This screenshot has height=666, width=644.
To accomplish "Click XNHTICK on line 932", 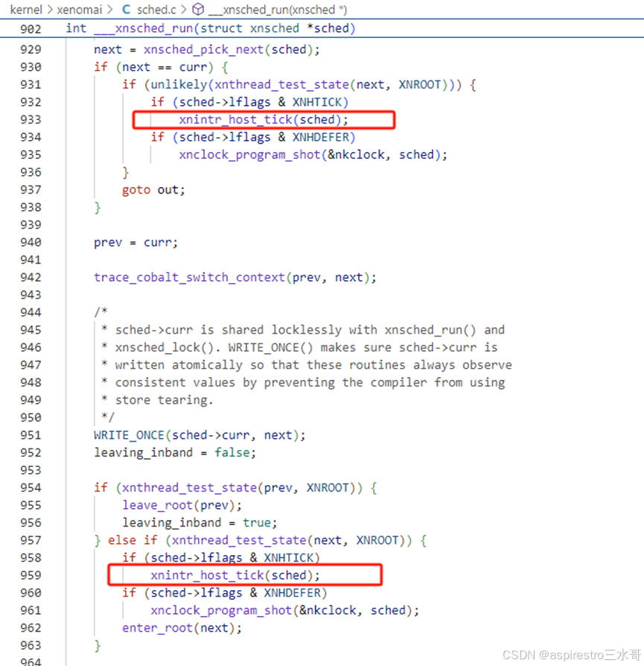I will point(316,102).
